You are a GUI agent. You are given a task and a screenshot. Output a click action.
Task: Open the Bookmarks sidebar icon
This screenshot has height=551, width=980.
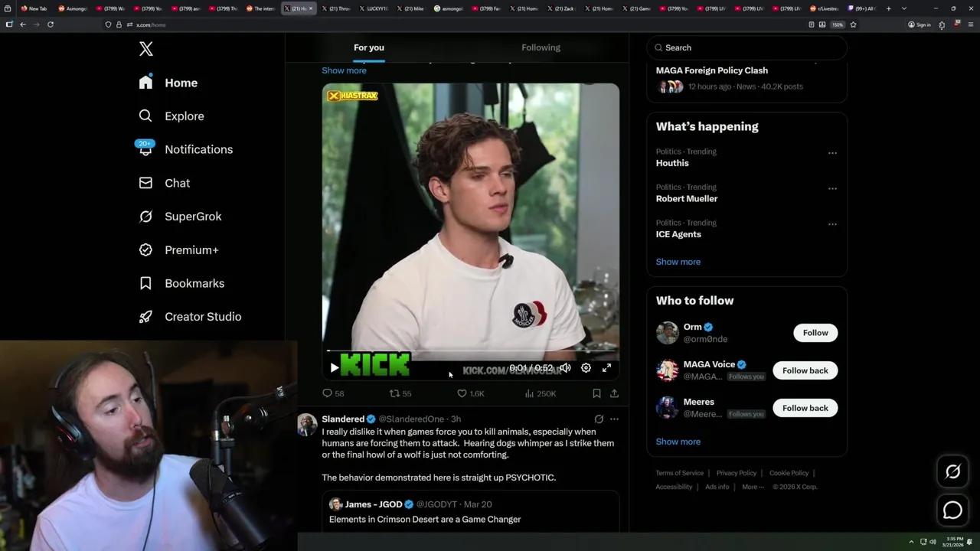(145, 283)
